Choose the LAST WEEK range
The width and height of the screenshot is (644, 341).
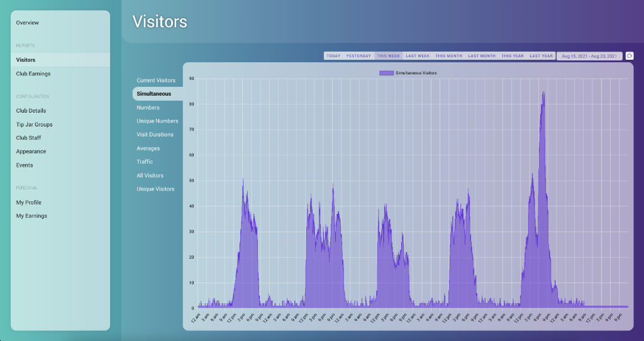tap(418, 56)
